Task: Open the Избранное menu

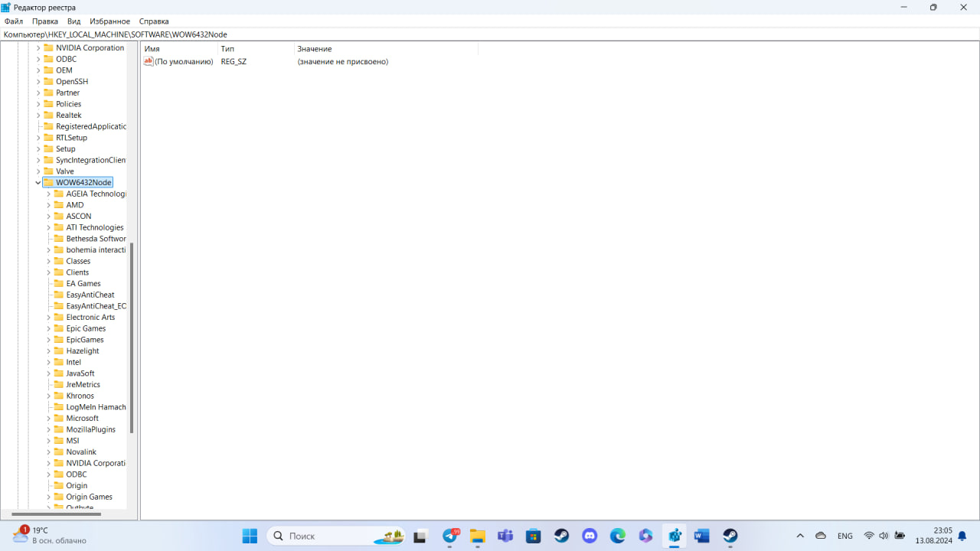Action: point(109,21)
